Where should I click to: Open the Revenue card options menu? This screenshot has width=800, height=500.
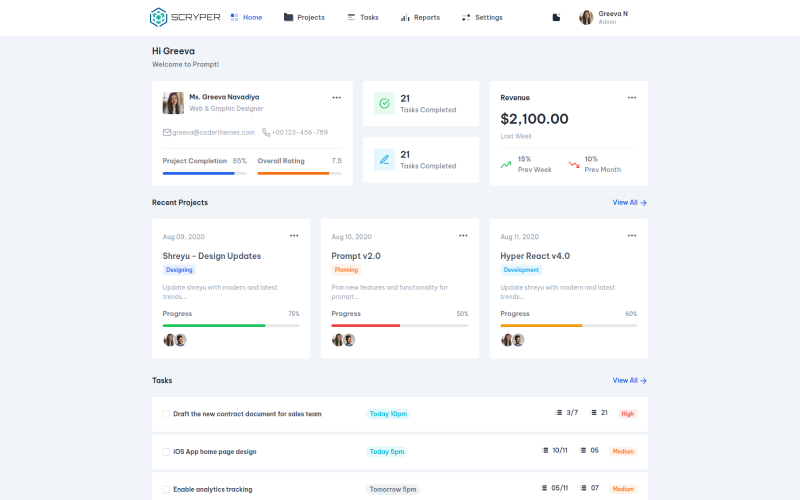(x=631, y=98)
